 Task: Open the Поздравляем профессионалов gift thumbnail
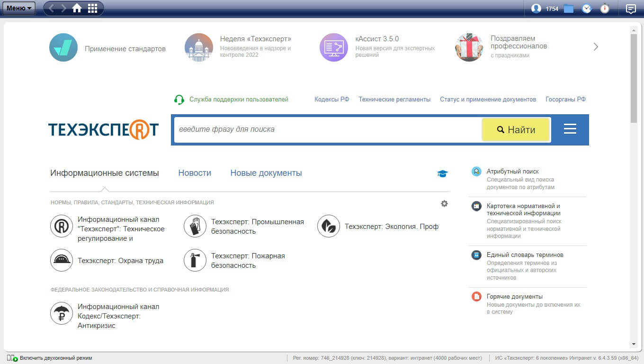click(469, 47)
